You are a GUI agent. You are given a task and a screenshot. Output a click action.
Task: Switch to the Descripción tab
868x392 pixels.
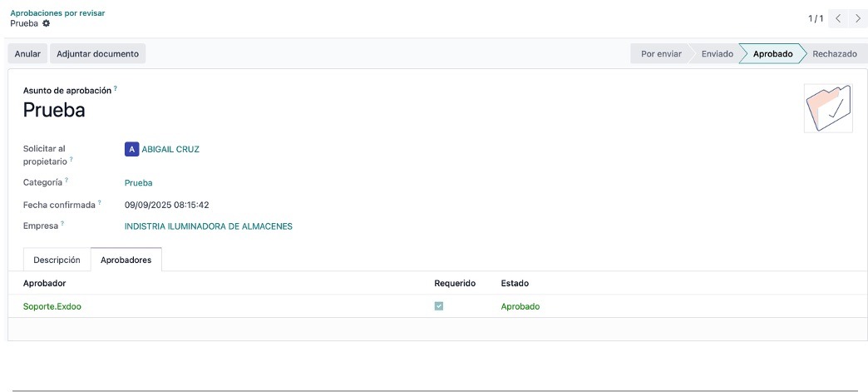click(57, 260)
